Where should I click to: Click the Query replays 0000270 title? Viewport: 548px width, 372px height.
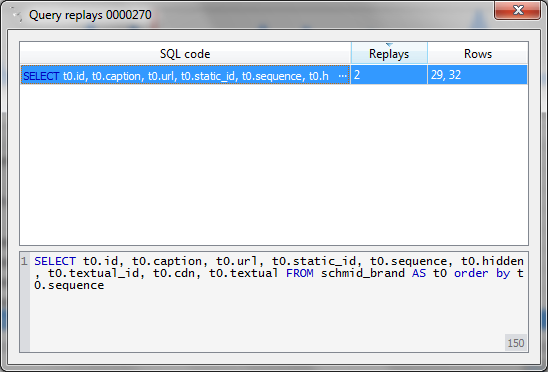pyautogui.click(x=90, y=15)
